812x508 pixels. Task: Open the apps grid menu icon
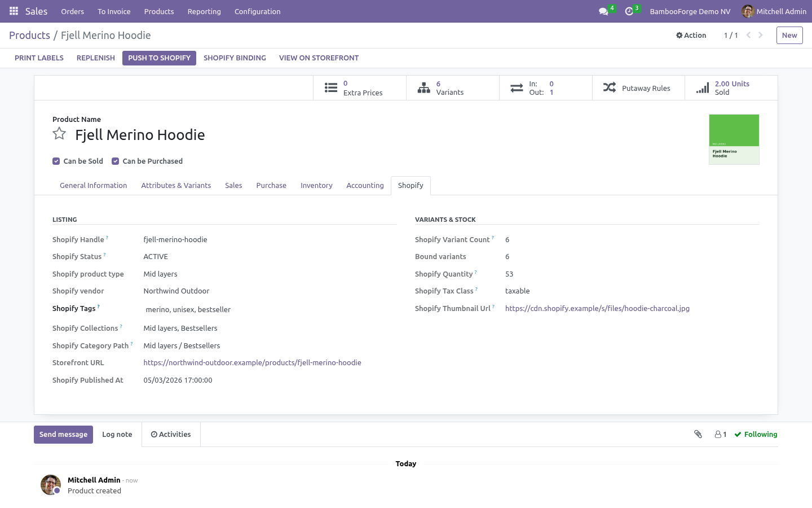[x=14, y=11]
